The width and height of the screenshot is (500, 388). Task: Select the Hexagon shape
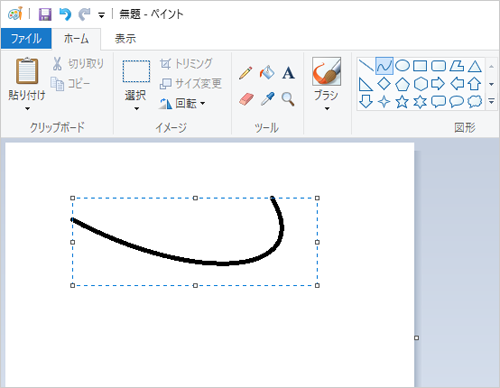(421, 84)
